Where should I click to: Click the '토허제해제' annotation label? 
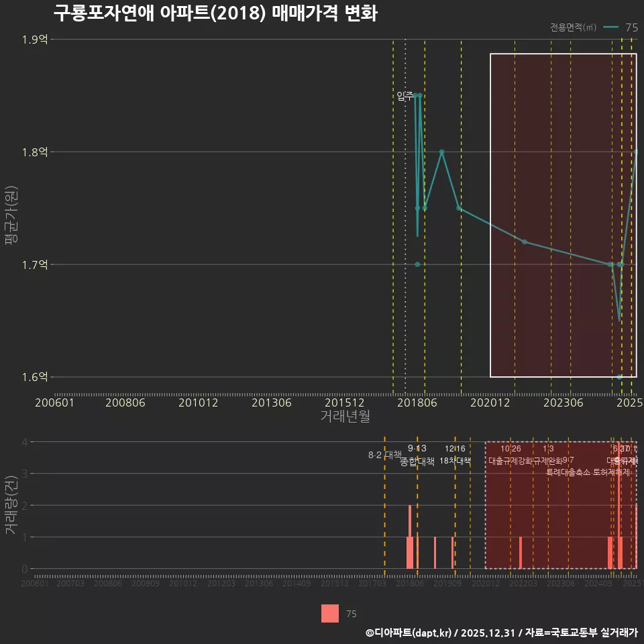(x=612, y=472)
